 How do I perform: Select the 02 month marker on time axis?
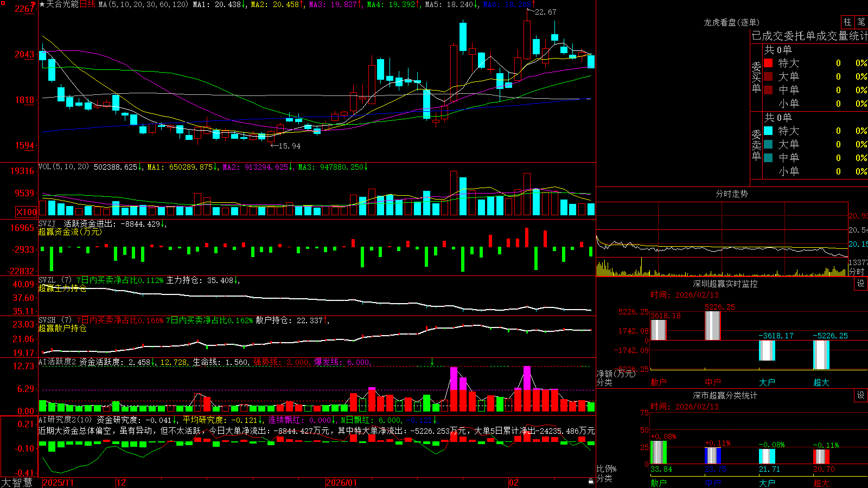[514, 483]
